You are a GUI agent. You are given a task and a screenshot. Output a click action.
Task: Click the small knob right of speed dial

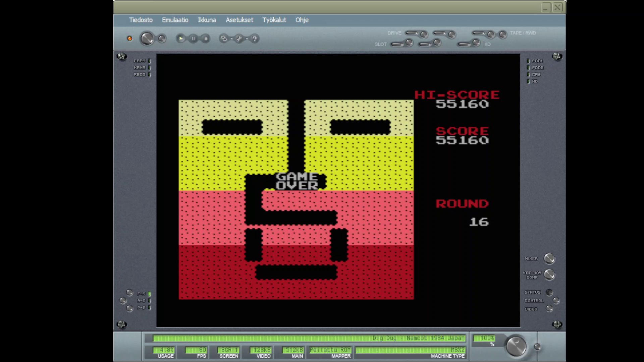[x=537, y=347]
